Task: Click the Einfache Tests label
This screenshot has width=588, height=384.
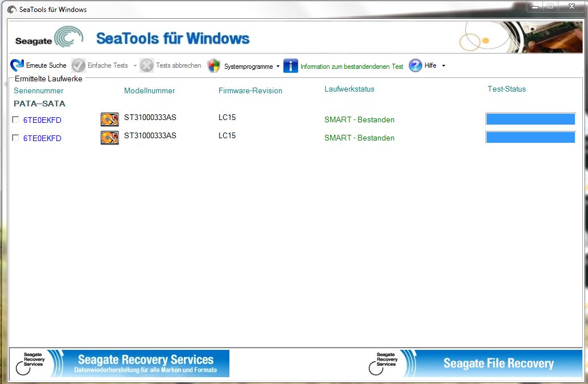Action: (x=108, y=65)
